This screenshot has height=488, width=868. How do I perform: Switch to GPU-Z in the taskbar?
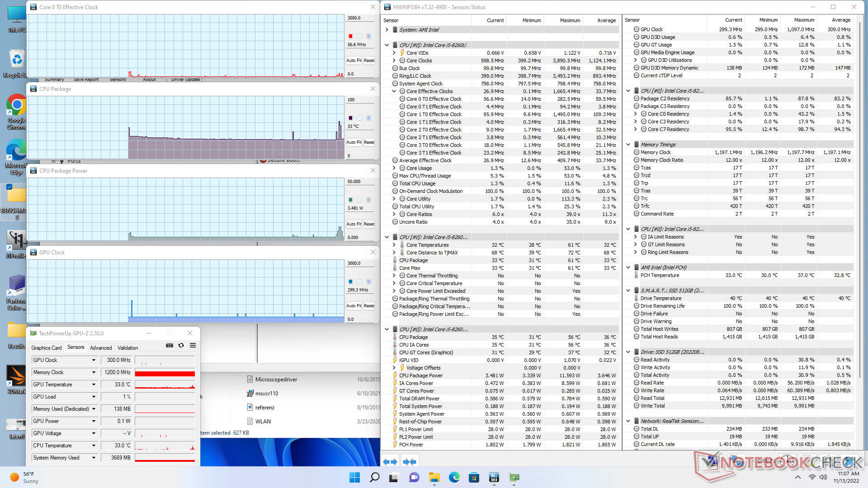click(514, 477)
